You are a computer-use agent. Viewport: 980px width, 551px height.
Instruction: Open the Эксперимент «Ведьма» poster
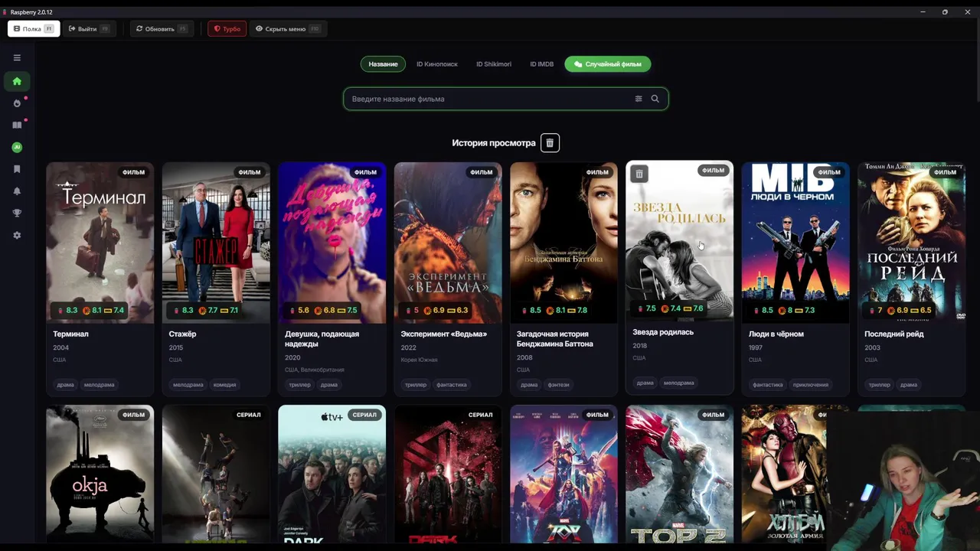pyautogui.click(x=448, y=243)
